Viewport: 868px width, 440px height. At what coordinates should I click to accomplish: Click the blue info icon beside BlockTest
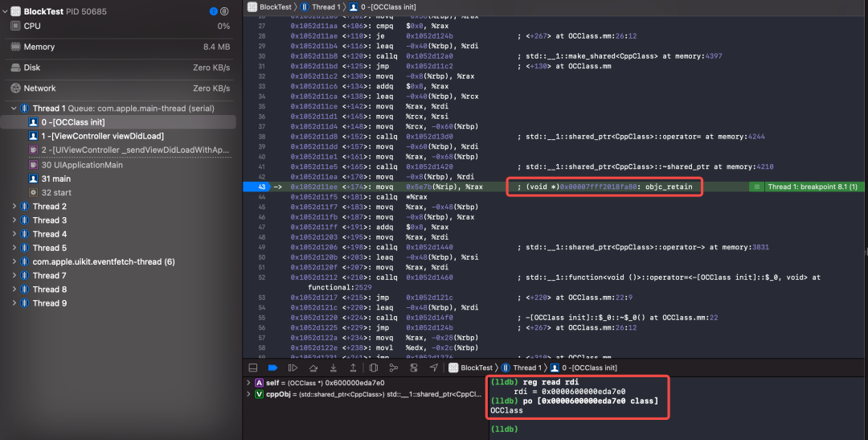[213, 12]
